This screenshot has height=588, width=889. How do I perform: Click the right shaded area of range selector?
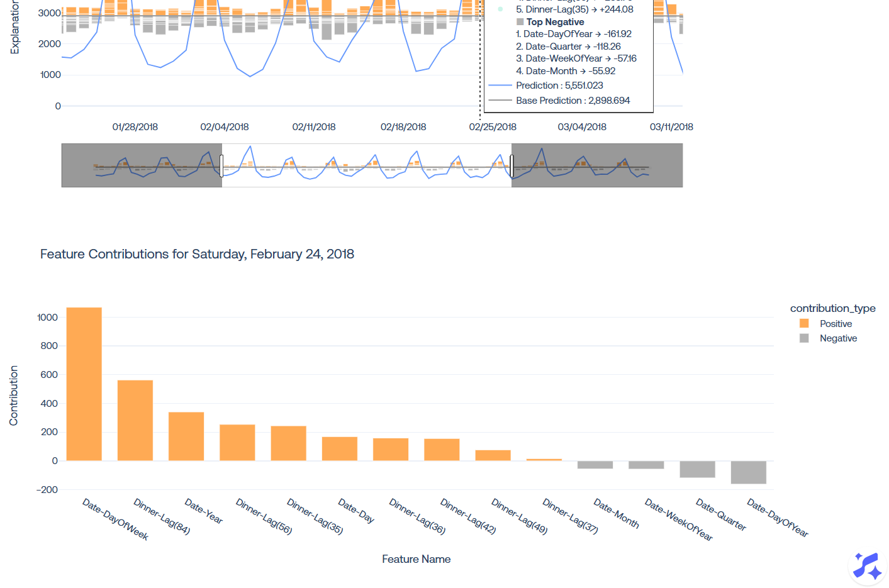tap(596, 165)
